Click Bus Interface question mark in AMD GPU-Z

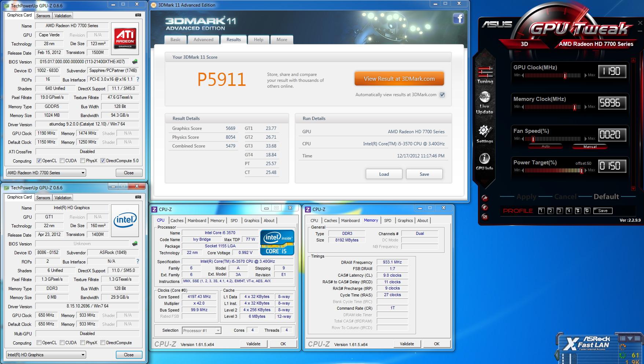point(138,79)
